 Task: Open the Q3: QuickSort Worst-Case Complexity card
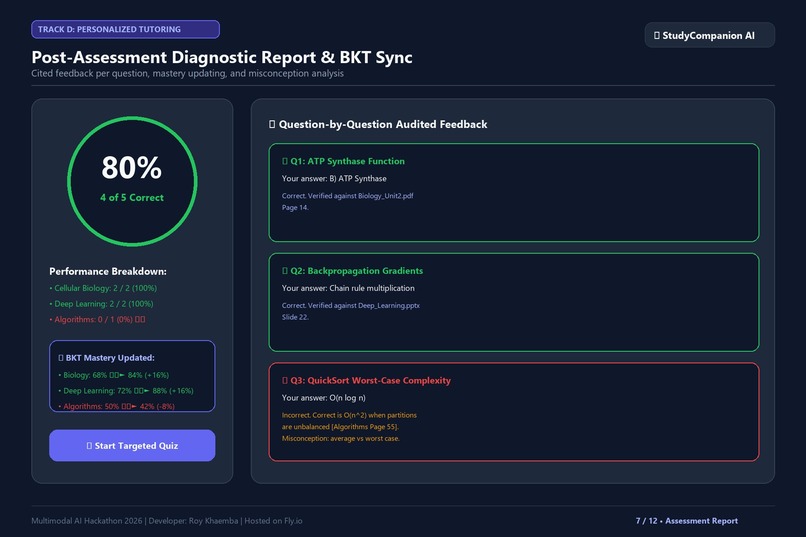click(514, 412)
